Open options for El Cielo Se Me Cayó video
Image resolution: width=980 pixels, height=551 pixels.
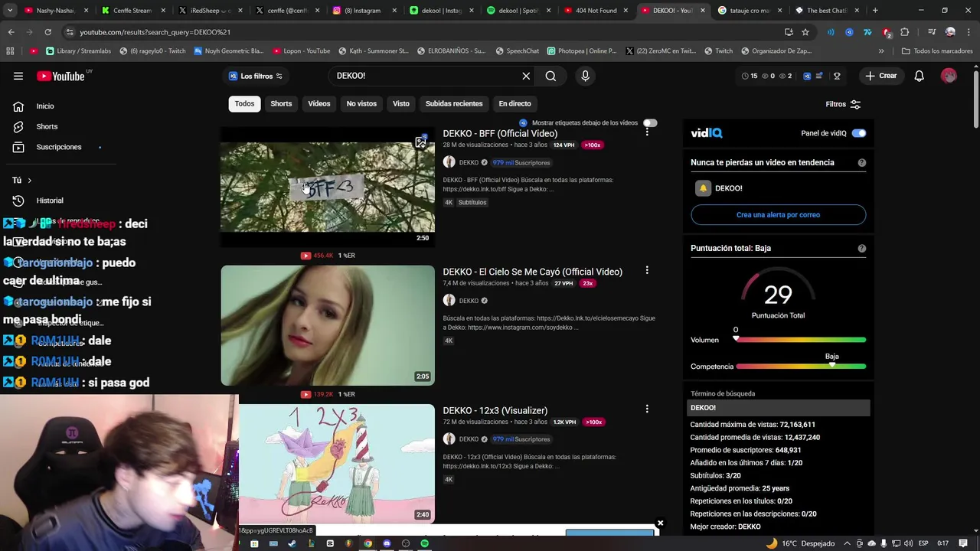click(x=647, y=270)
